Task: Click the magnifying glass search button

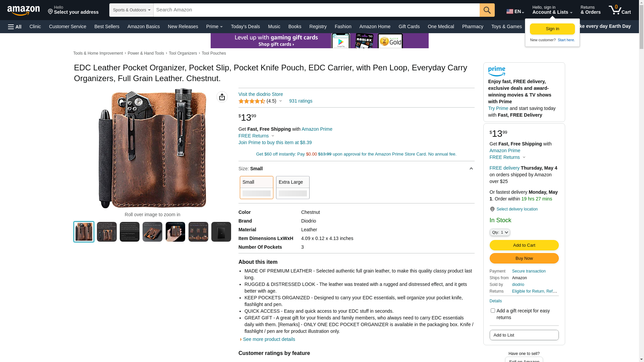Action: coord(487,10)
